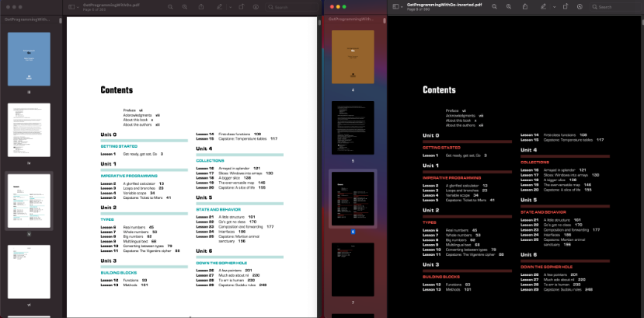Viewport: 644px width, 318px height.
Task: Open highlight color dropdown arrow in inverted window
Action: coord(554,7)
